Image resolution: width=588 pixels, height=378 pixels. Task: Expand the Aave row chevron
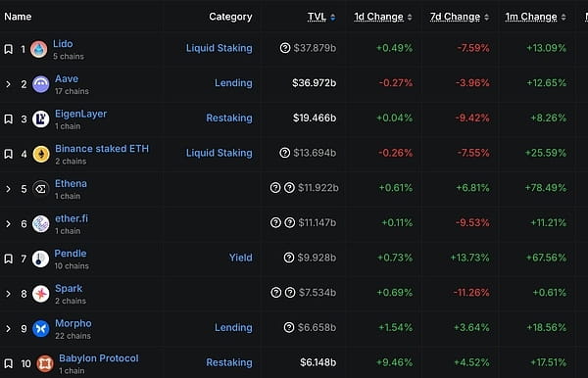coord(8,84)
